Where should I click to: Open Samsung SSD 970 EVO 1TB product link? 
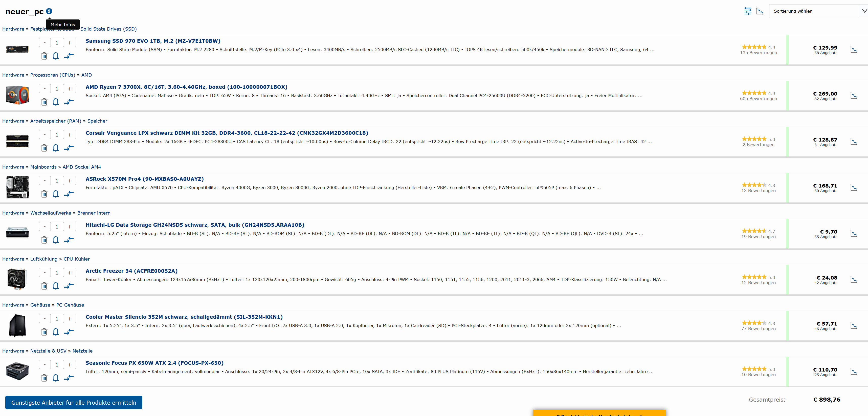(153, 41)
